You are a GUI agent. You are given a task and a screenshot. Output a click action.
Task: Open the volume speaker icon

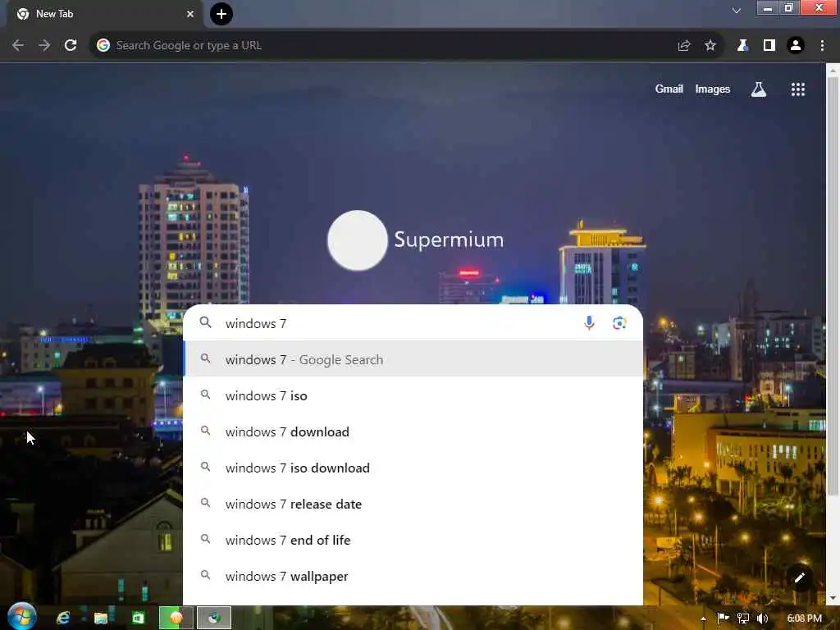point(762,619)
